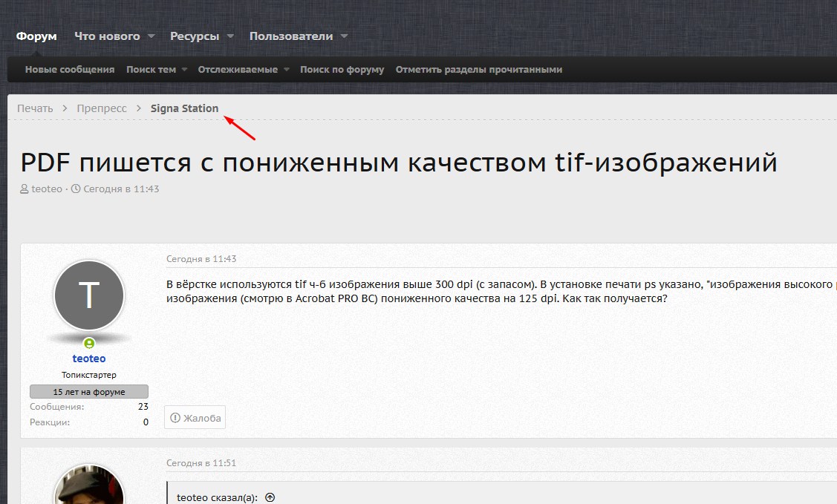The width and height of the screenshot is (837, 504).
Task: Click second post timestamp Сегодня в 11:51
Action: point(201,463)
